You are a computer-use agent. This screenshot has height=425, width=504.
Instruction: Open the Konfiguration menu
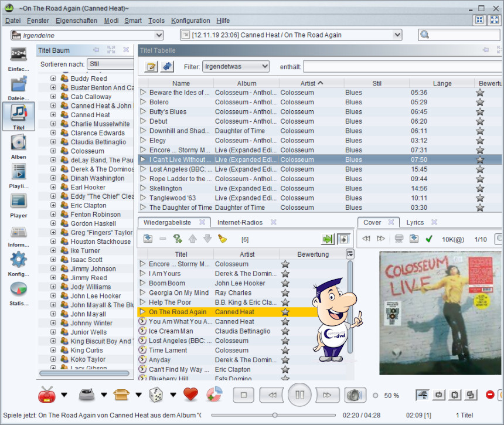[x=190, y=21]
